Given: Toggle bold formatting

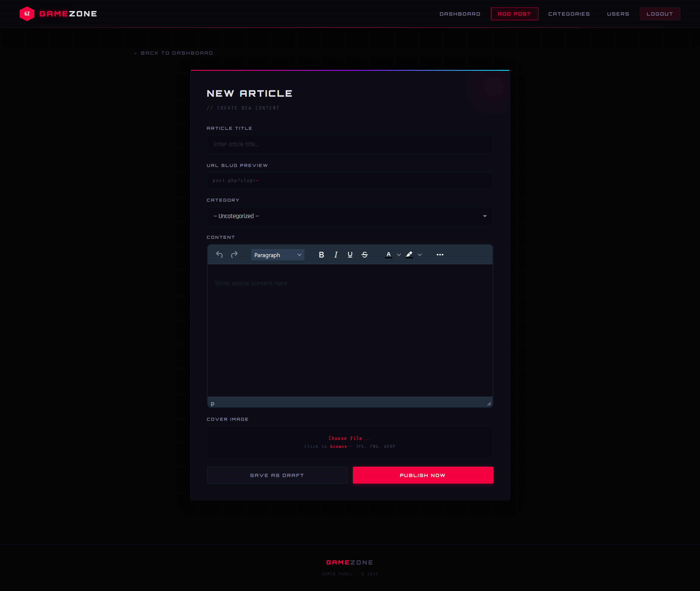Looking at the screenshot, I should [x=321, y=255].
